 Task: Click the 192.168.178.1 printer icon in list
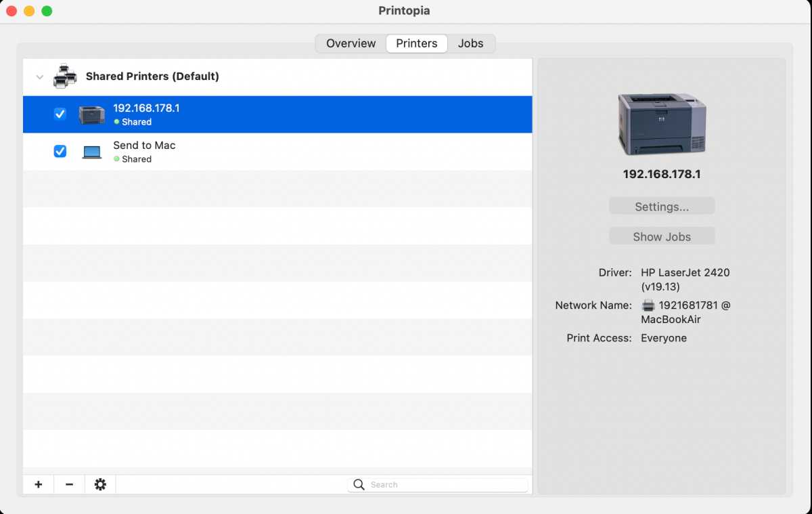click(91, 114)
